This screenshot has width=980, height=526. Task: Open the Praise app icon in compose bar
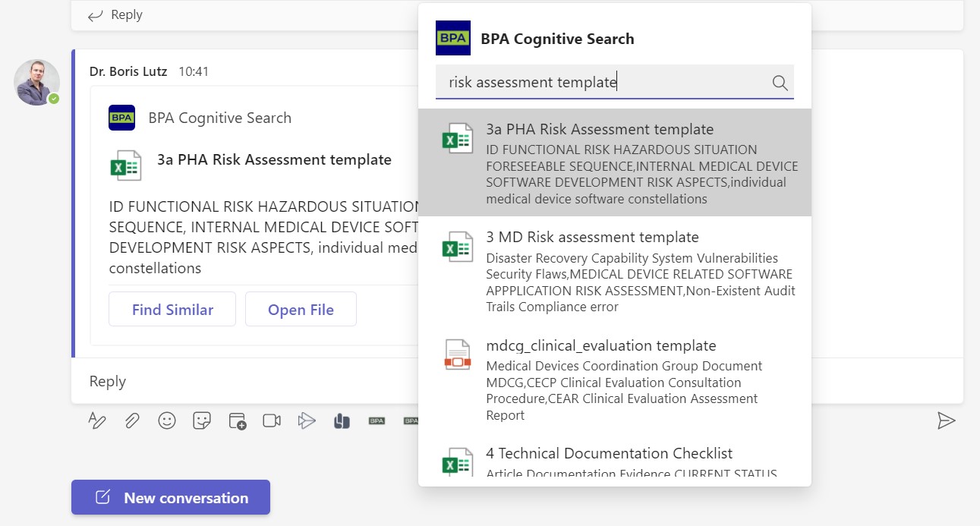click(342, 420)
